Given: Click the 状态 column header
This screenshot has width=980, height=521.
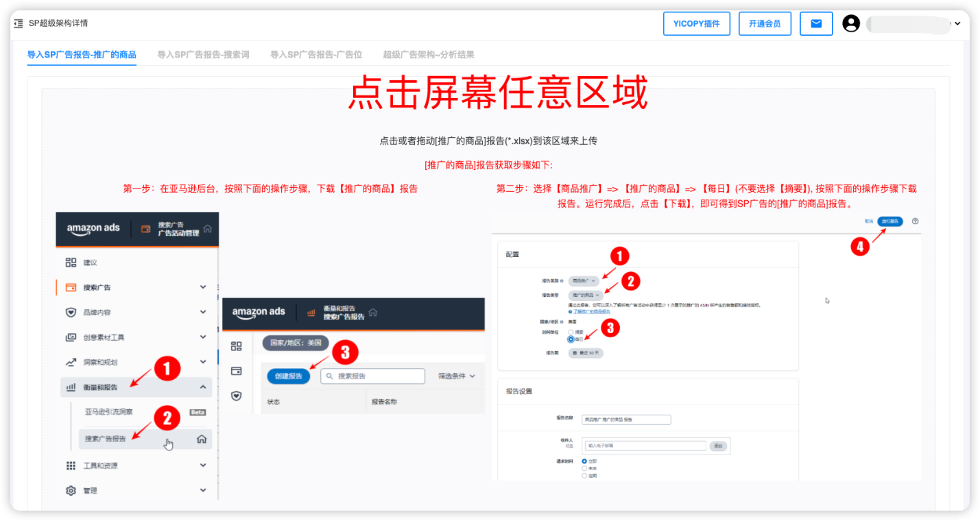Looking at the screenshot, I should pos(273,402).
